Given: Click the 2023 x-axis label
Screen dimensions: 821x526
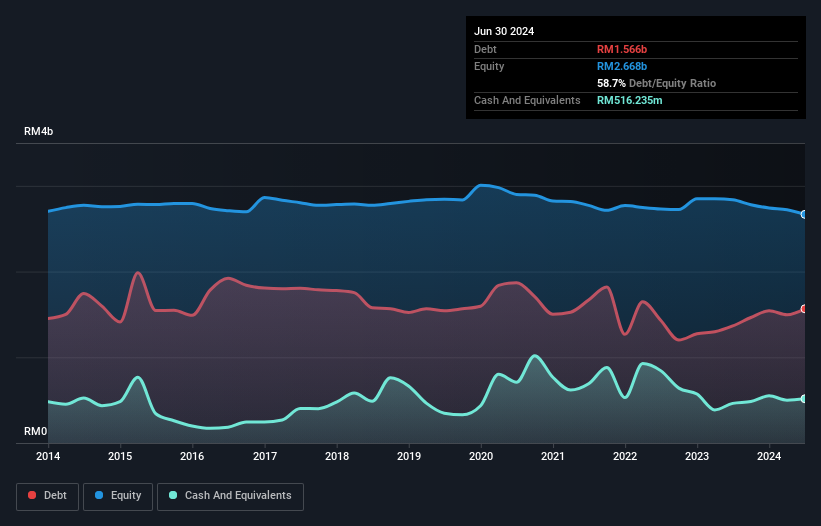Looking at the screenshot, I should 697,456.
